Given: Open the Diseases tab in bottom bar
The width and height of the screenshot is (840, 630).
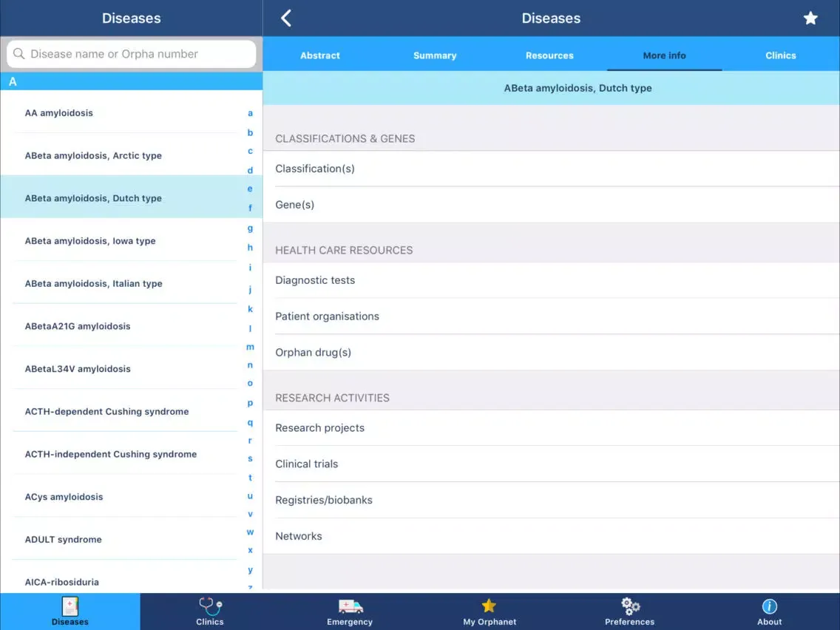Looking at the screenshot, I should (x=70, y=612).
